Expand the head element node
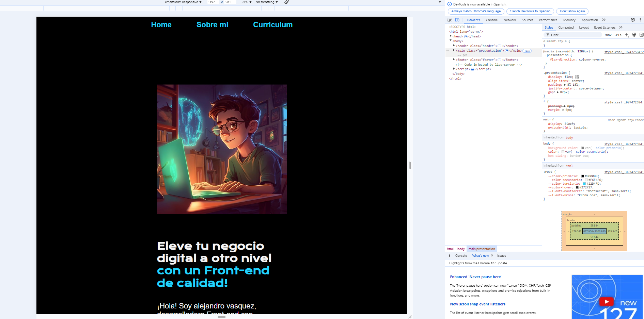 coord(451,36)
